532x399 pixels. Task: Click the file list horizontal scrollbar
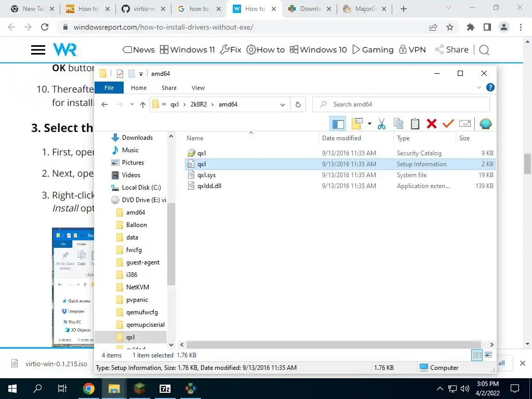pyautogui.click(x=334, y=345)
